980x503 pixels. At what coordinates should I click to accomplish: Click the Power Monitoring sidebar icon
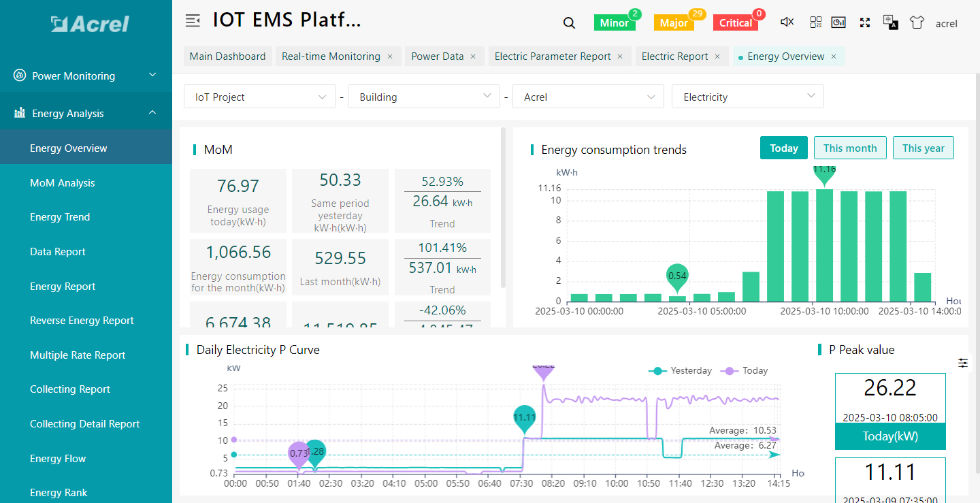pos(20,76)
